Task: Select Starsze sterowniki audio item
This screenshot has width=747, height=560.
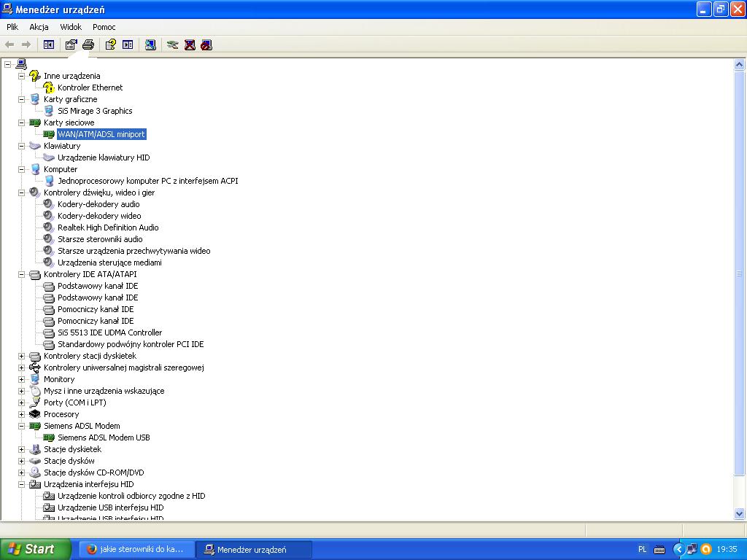Action: pyautogui.click(x=100, y=239)
